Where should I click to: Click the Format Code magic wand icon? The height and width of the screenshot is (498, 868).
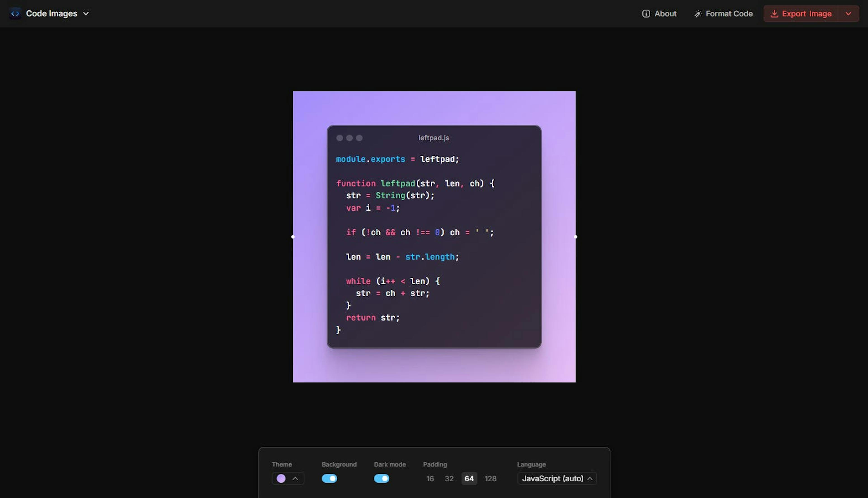[698, 14]
